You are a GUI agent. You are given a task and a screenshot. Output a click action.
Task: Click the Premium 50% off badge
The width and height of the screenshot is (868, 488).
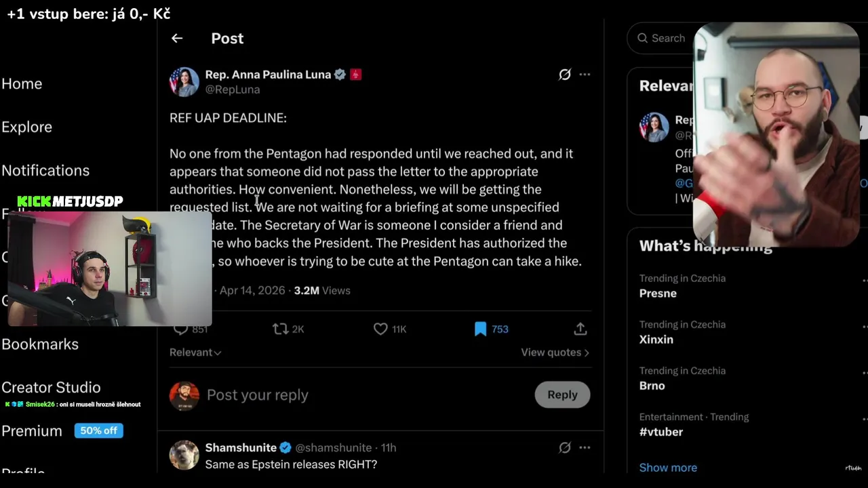(98, 430)
